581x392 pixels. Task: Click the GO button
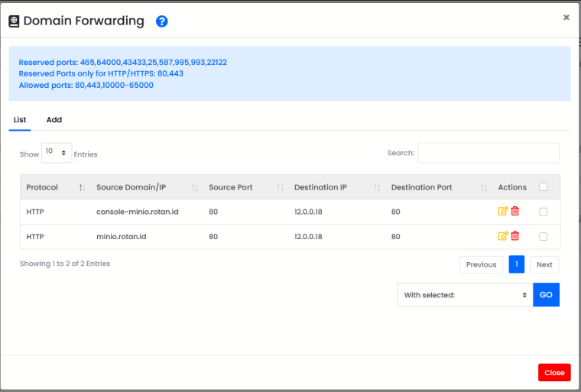tap(546, 295)
